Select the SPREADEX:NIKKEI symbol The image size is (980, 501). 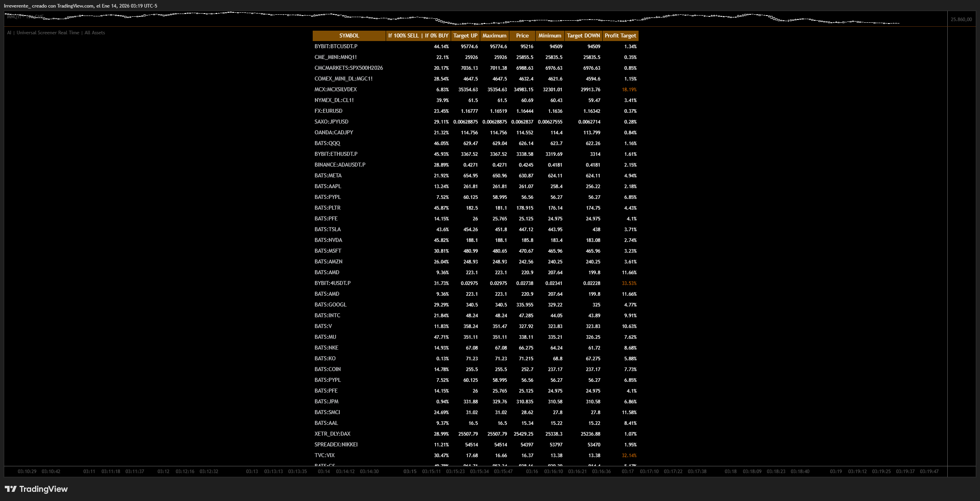pyautogui.click(x=336, y=445)
